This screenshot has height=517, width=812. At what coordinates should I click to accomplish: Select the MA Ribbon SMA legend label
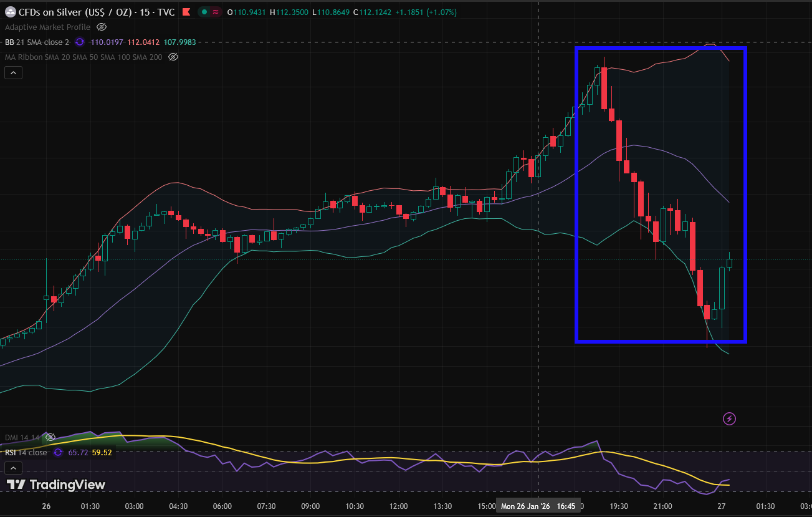(x=84, y=57)
